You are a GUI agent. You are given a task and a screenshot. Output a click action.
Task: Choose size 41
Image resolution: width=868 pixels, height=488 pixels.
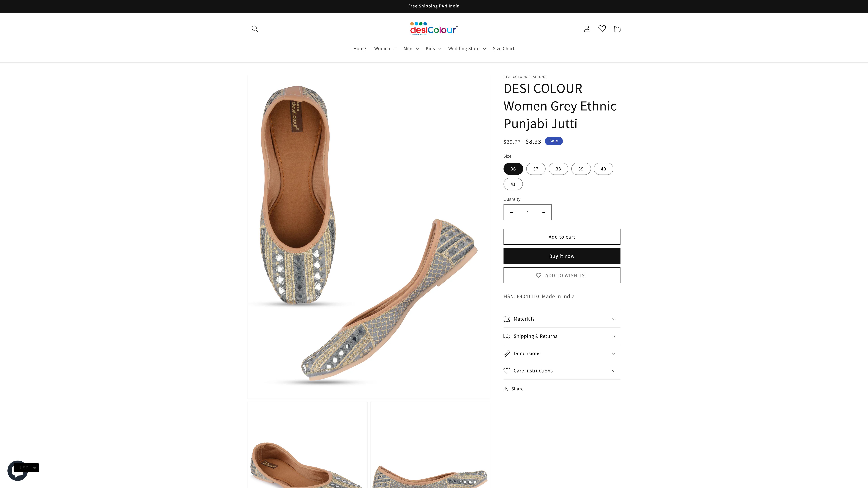513,184
